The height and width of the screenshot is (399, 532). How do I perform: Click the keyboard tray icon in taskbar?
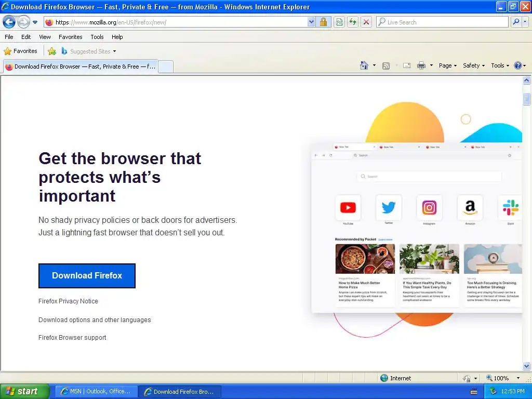(x=474, y=392)
